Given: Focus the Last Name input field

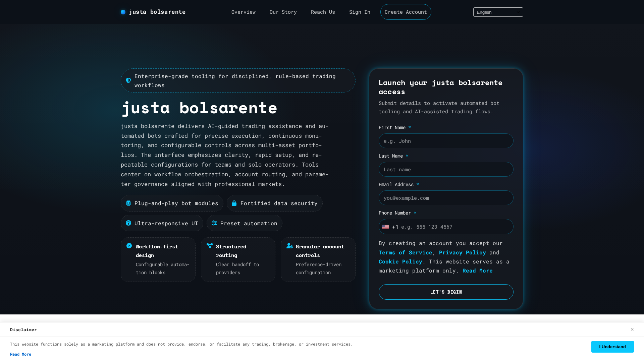Looking at the screenshot, I should pyautogui.click(x=446, y=169).
